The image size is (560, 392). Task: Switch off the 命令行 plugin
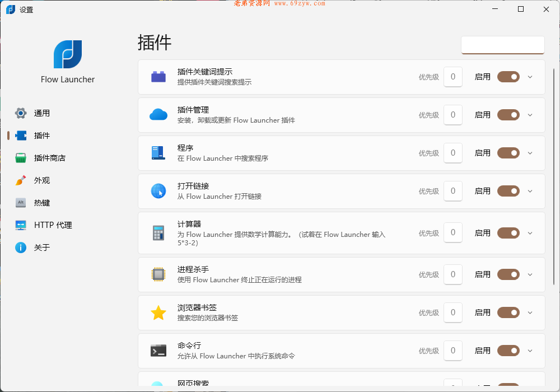[508, 351]
